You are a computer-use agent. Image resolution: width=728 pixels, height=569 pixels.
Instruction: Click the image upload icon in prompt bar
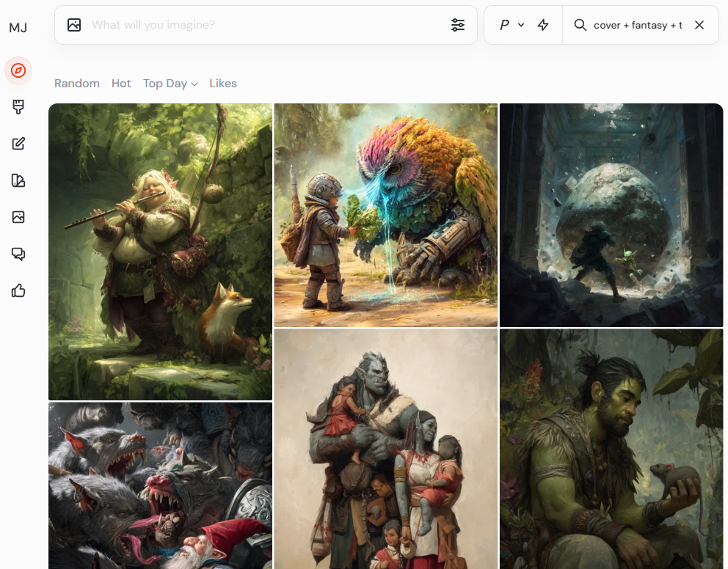(74, 25)
